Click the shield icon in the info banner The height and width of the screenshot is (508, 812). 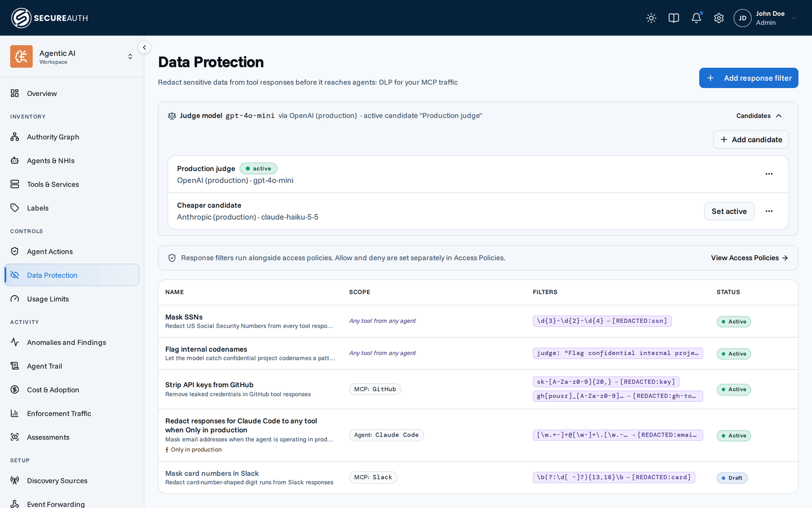(172, 258)
